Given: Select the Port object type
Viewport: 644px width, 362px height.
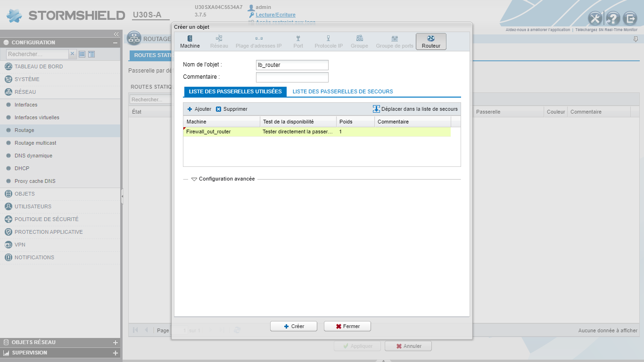Looking at the screenshot, I should pos(298,41).
